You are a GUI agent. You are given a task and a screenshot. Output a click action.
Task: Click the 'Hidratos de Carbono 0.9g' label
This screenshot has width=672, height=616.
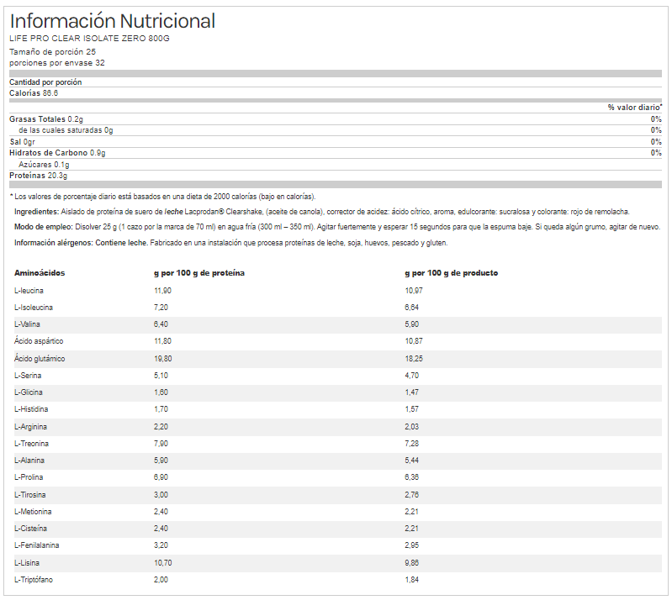[56, 153]
